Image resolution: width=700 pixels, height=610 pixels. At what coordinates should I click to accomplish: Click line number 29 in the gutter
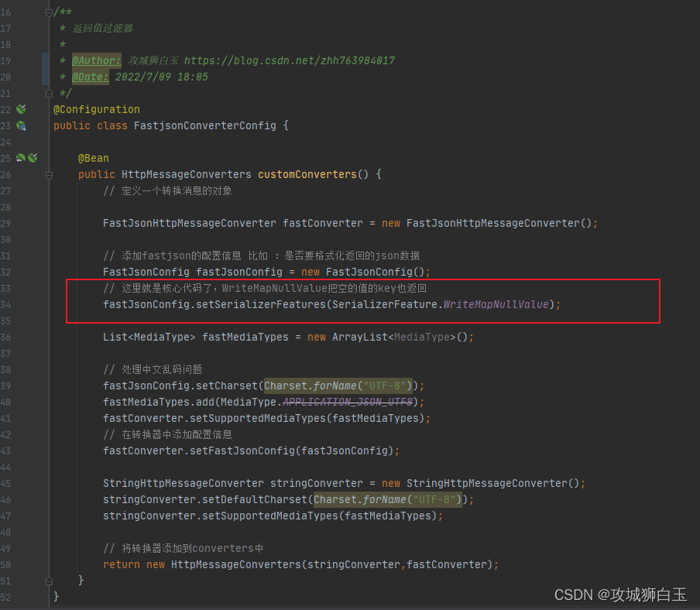5,224
